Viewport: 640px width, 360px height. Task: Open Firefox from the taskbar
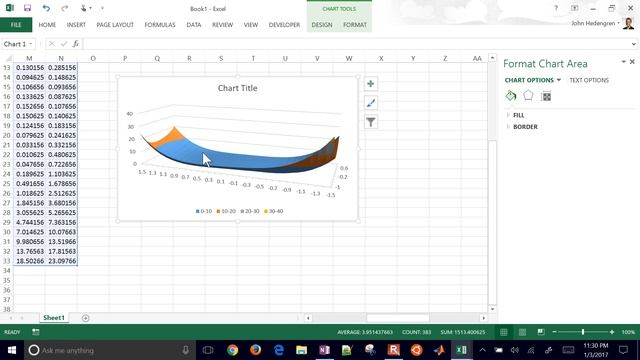pyautogui.click(x=256, y=350)
